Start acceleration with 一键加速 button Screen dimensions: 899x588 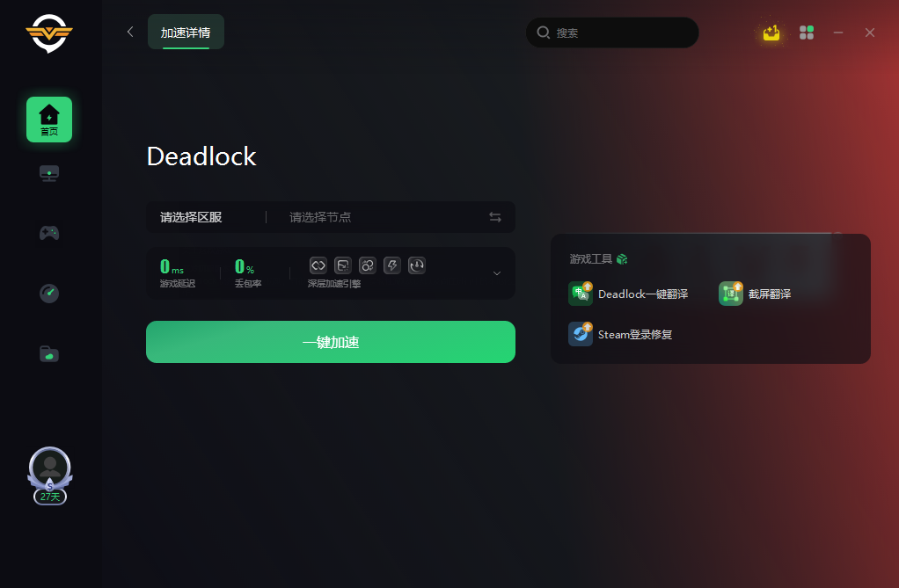(331, 342)
